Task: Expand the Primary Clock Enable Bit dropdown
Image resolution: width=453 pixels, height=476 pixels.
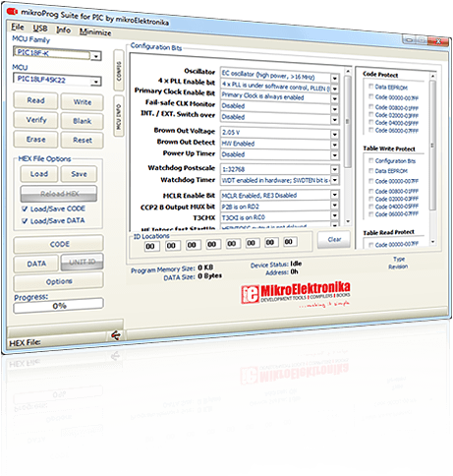Action: point(334,98)
